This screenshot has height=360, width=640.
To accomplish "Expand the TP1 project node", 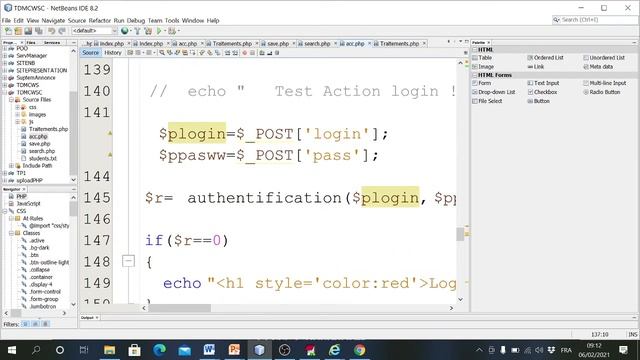I will (5, 173).
